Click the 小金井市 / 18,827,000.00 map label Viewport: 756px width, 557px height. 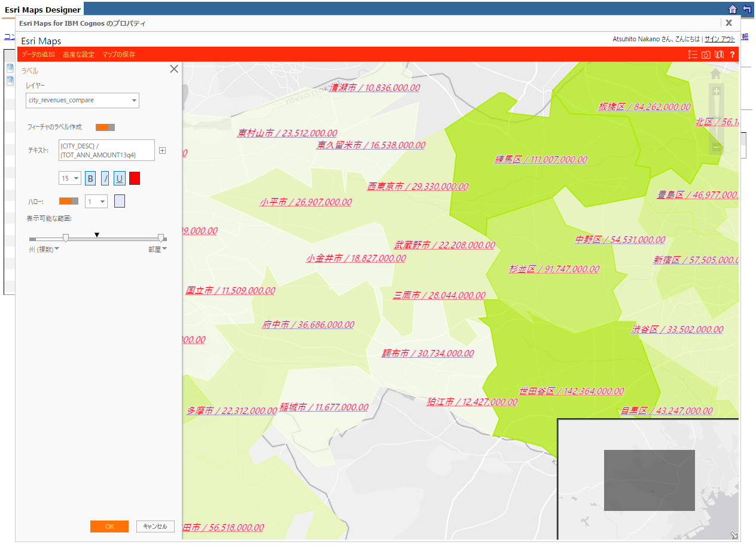click(x=356, y=258)
